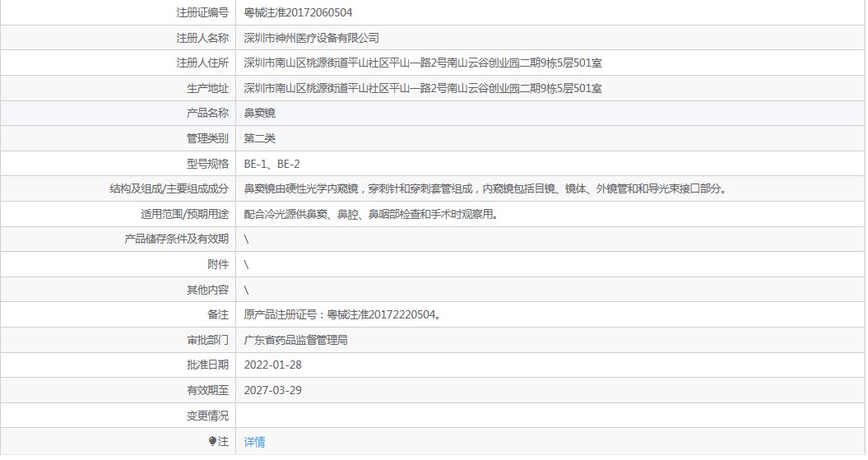The height and width of the screenshot is (460, 868).
Task: Open the 详情 details link
Action: pyautogui.click(x=254, y=442)
